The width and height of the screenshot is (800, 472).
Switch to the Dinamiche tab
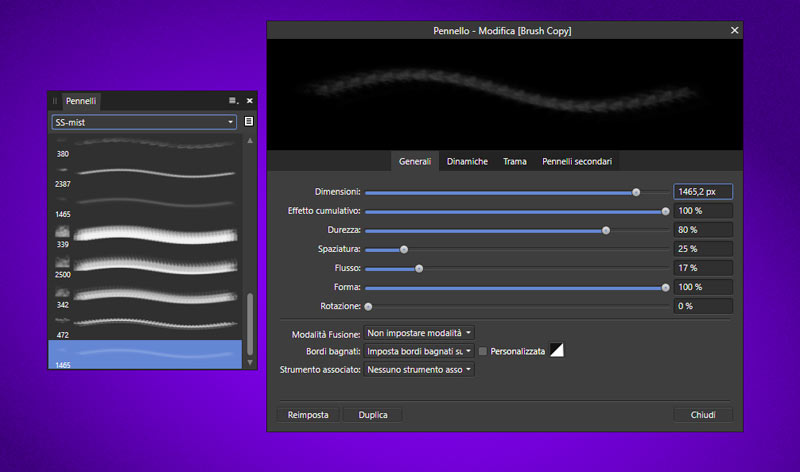(x=467, y=161)
